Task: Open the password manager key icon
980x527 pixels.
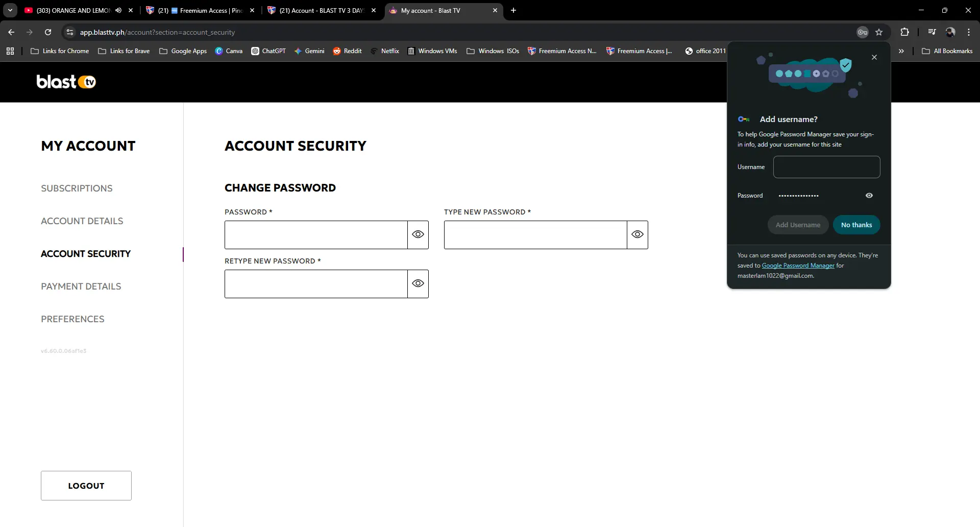Action: click(x=863, y=32)
